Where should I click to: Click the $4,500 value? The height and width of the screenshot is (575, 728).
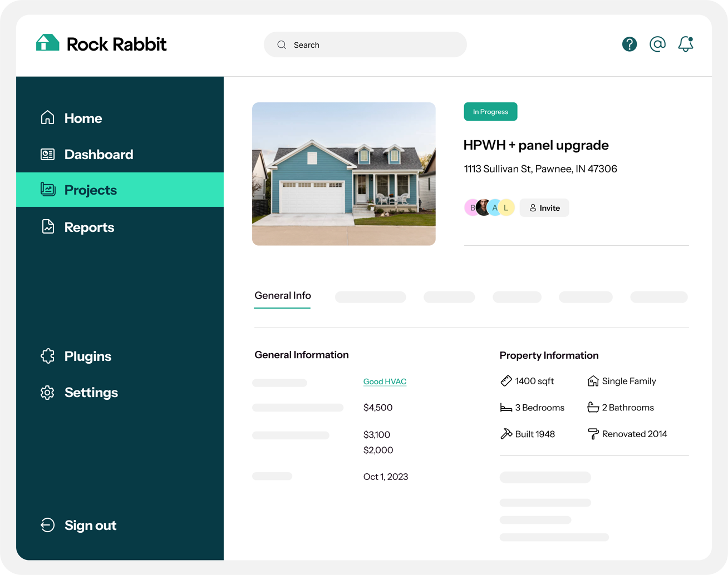[x=378, y=408]
